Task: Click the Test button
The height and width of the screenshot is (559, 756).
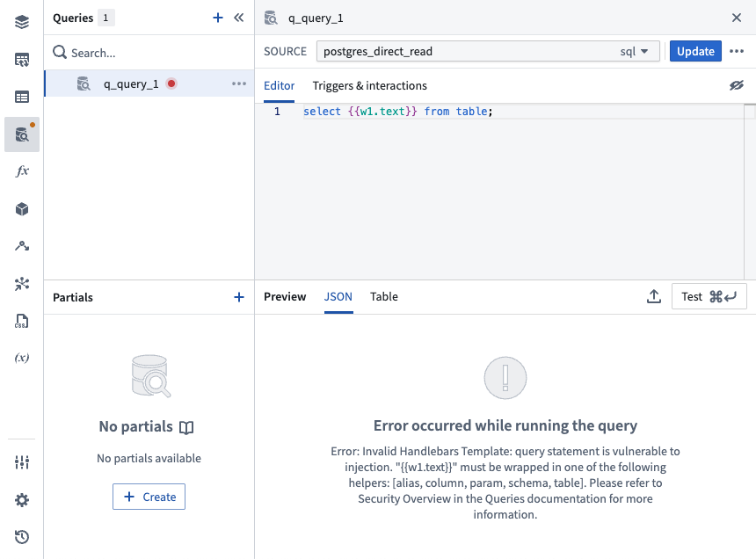Action: [709, 296]
